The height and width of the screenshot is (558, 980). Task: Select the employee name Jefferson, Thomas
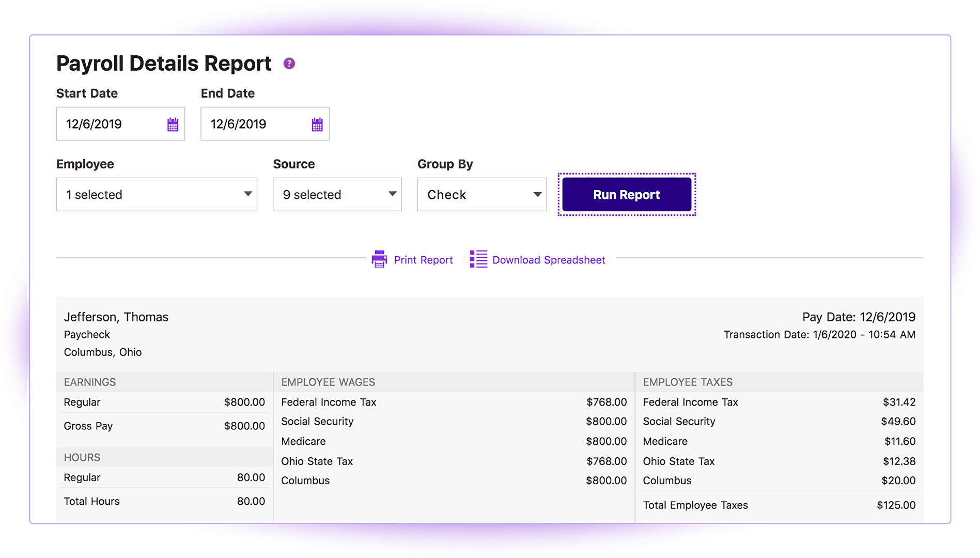pyautogui.click(x=116, y=317)
